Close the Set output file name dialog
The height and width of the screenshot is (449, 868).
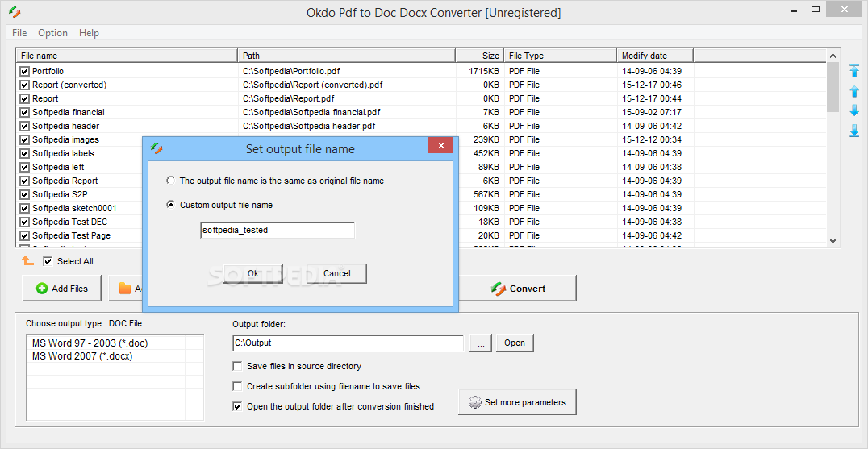pyautogui.click(x=440, y=145)
